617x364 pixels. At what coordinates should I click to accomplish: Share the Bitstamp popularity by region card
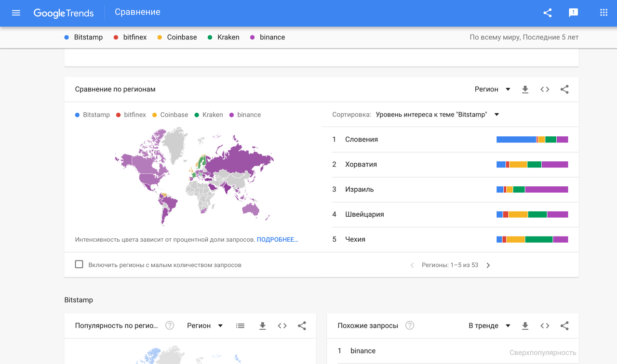[302, 326]
